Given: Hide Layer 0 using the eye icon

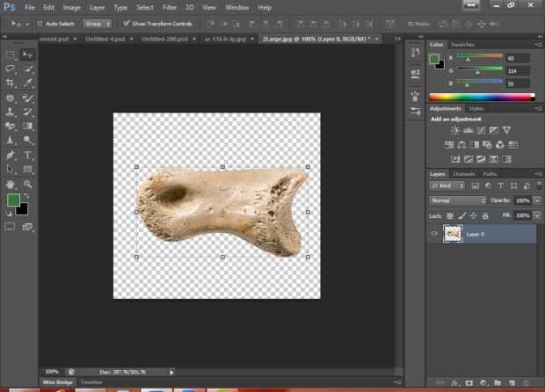Looking at the screenshot, I should click(x=434, y=234).
